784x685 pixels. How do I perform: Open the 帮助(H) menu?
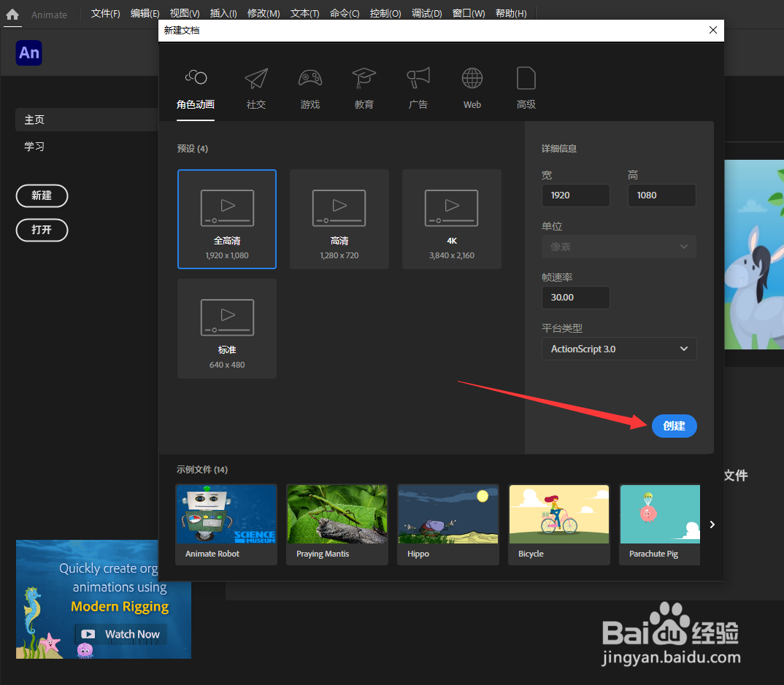pos(511,13)
